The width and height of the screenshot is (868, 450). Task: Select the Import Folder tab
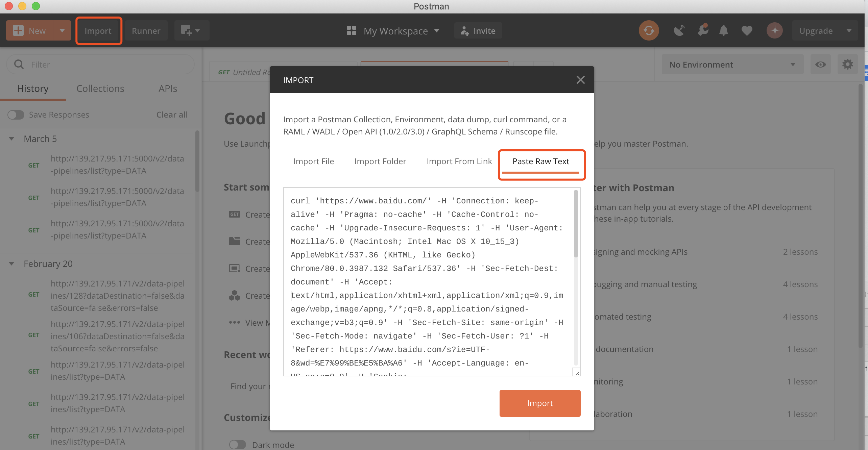pos(380,161)
